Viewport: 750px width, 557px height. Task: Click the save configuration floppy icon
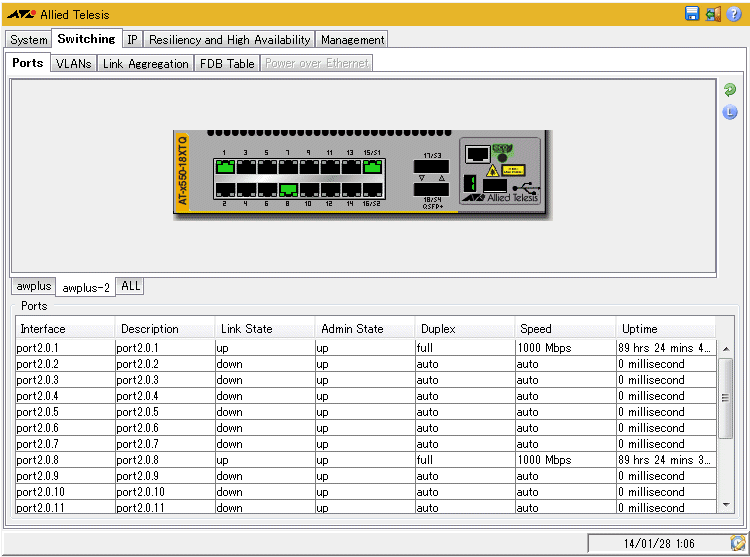coord(692,14)
